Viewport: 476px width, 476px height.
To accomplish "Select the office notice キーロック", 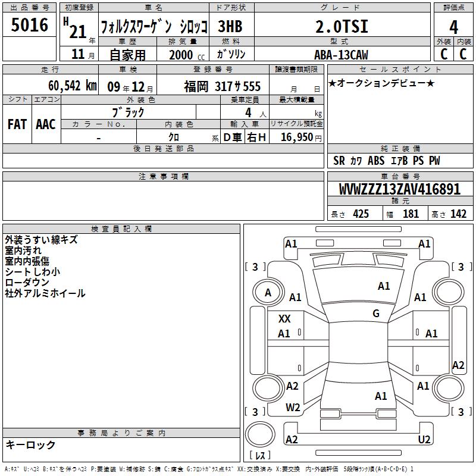I will pyautogui.click(x=30, y=444).
